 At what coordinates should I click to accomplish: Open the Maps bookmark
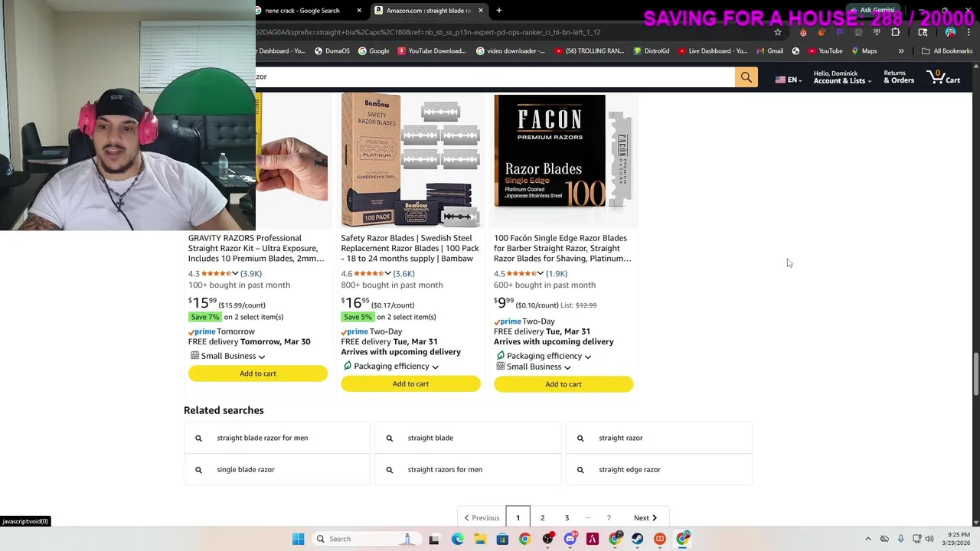pos(864,51)
